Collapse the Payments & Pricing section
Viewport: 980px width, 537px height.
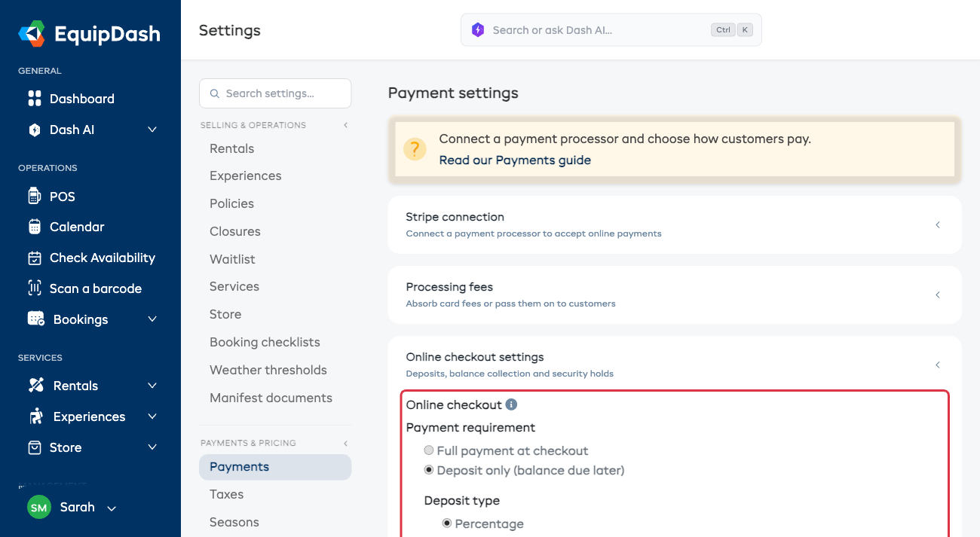click(346, 443)
